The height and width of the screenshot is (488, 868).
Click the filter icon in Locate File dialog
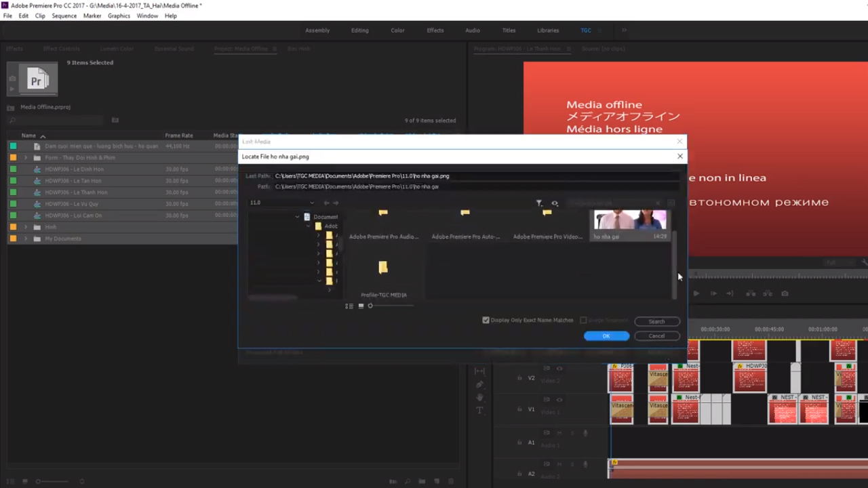[x=539, y=203]
